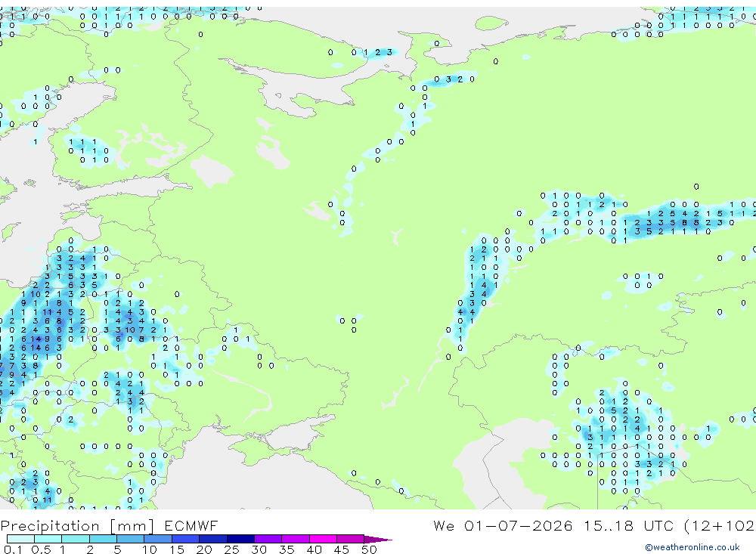
Task: Click the 45–50 mm legend swatch
Action: tap(351, 539)
